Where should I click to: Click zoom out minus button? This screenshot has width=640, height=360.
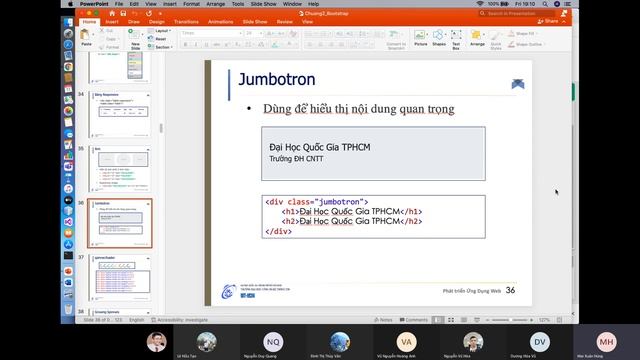pyautogui.click(x=487, y=320)
